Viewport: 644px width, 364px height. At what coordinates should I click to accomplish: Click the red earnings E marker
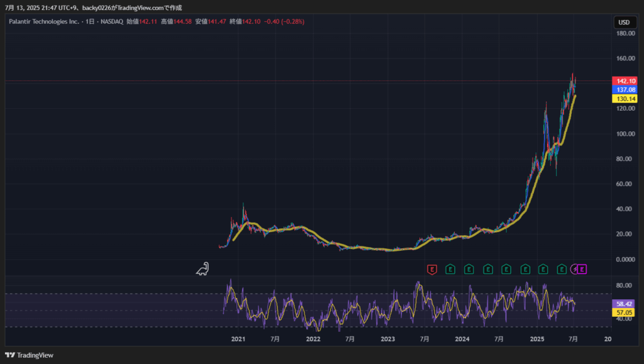pyautogui.click(x=431, y=270)
